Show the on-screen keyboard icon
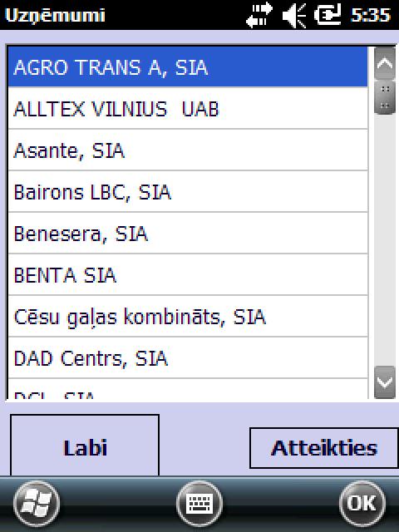Viewport: 399px width, 532px height. [x=199, y=503]
